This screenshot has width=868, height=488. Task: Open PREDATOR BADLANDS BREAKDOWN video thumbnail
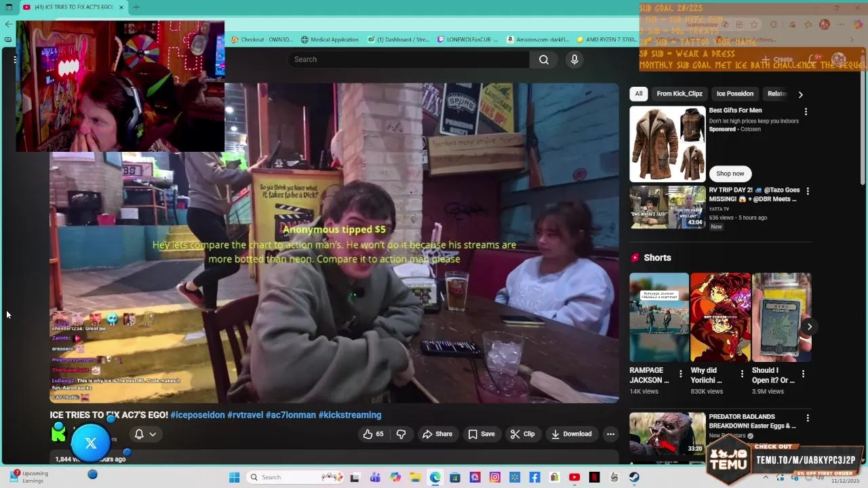667,434
